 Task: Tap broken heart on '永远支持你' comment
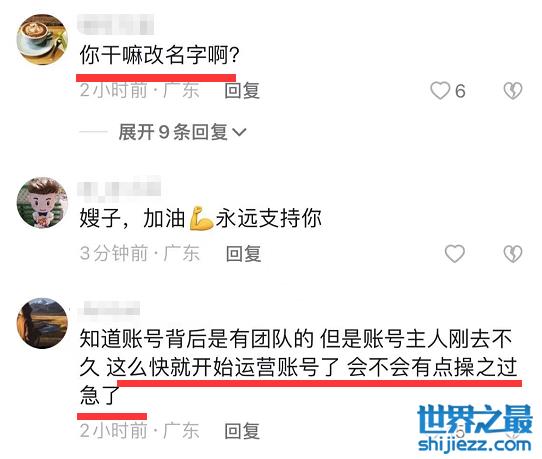click(513, 254)
